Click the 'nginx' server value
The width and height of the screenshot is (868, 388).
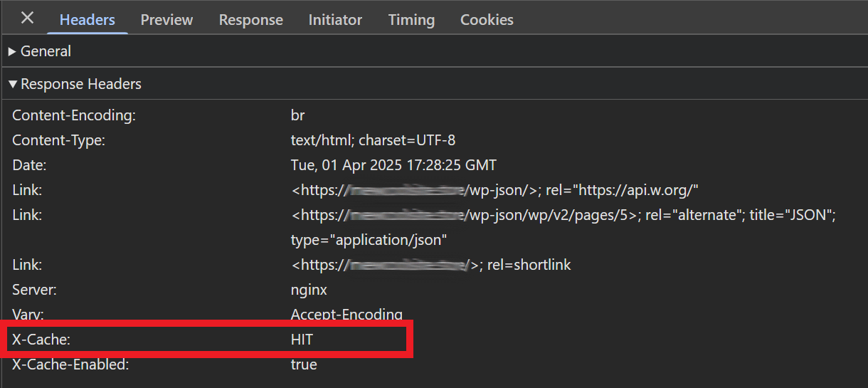[x=309, y=290]
